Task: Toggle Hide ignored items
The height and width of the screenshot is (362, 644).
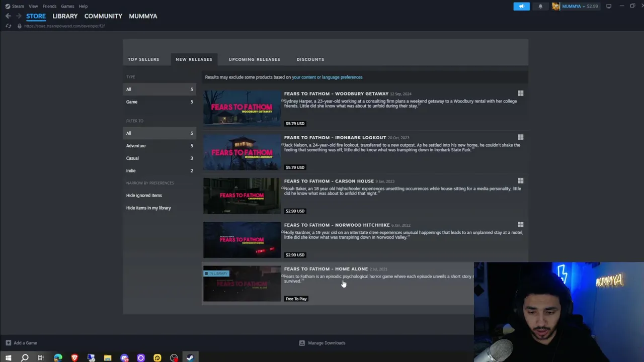Action: pos(144,195)
